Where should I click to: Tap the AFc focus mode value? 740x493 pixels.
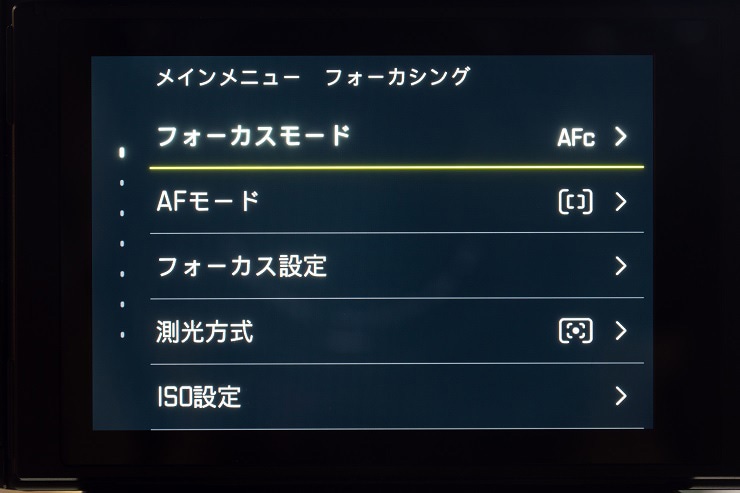(576, 138)
